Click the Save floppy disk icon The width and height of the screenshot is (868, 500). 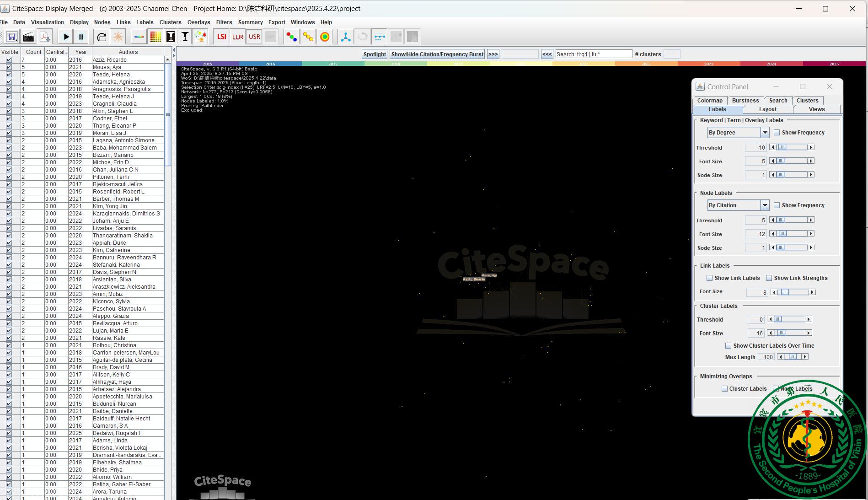(12, 37)
